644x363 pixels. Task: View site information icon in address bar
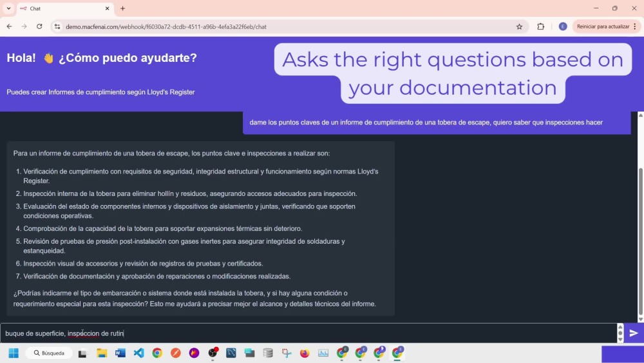[57, 26]
